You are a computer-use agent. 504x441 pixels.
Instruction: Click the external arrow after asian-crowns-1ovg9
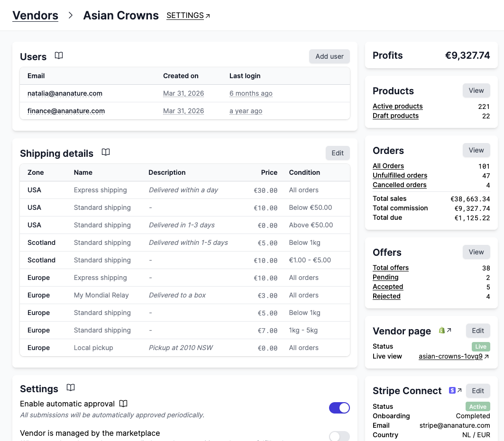click(x=486, y=357)
